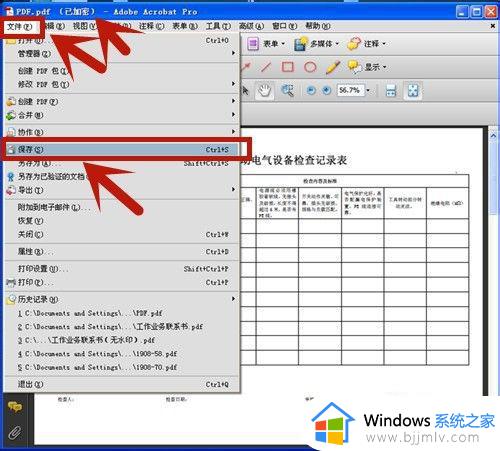This screenshot has height=451, width=500.
Task: Open recent file 工作业务联系书.pdf
Action: pyautogui.click(x=121, y=327)
